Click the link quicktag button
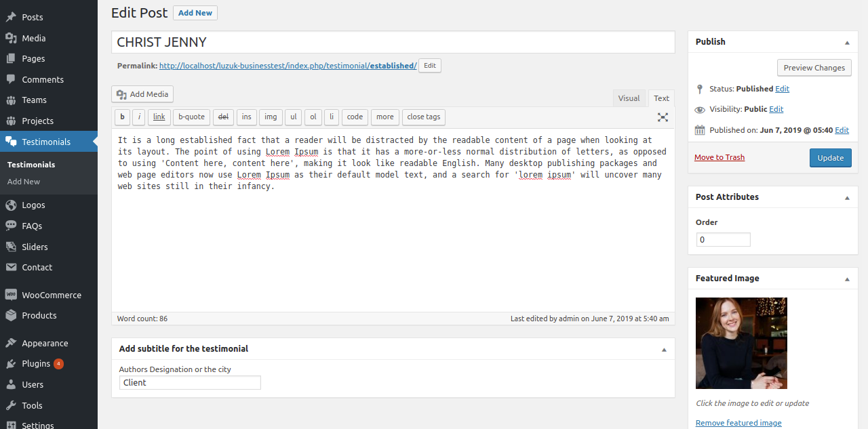 click(x=159, y=117)
